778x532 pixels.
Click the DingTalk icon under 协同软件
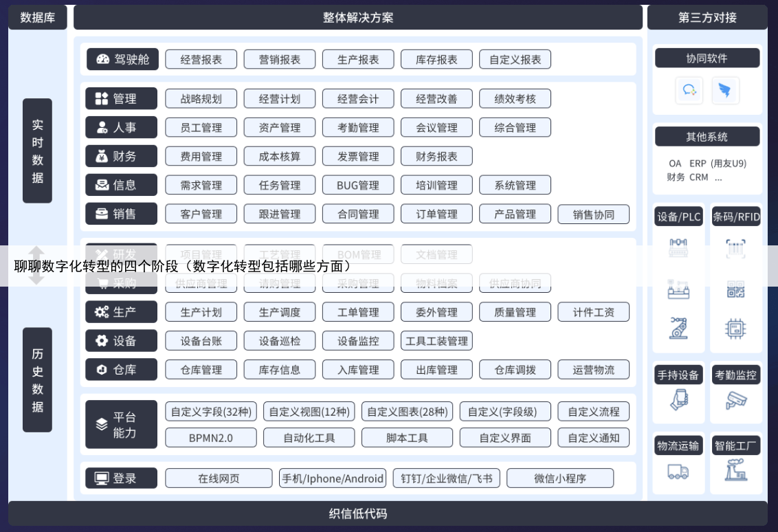coord(725,90)
